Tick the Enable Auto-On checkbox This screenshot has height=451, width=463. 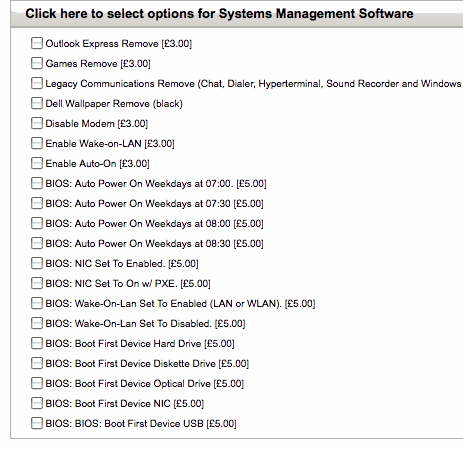(x=37, y=163)
